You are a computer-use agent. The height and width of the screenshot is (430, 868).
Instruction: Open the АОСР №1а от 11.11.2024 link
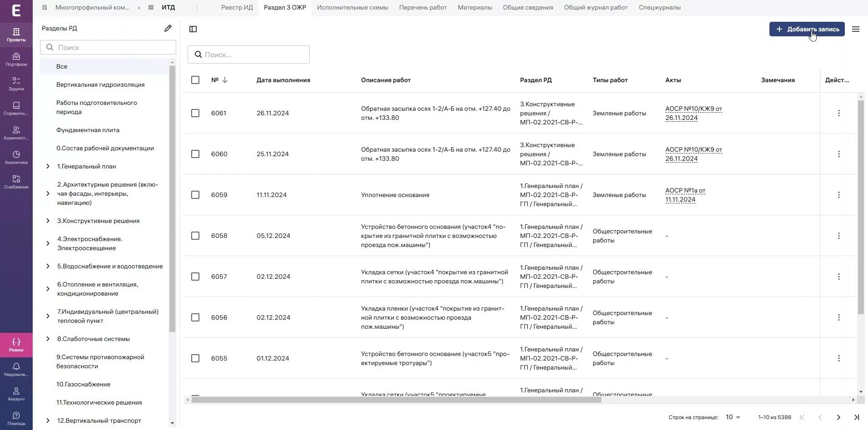[x=685, y=195]
